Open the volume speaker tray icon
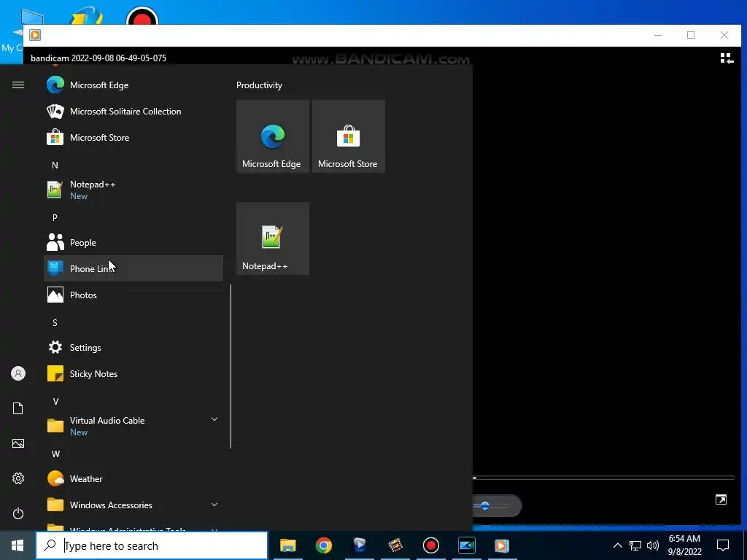This screenshot has height=560, width=747. pos(653,545)
